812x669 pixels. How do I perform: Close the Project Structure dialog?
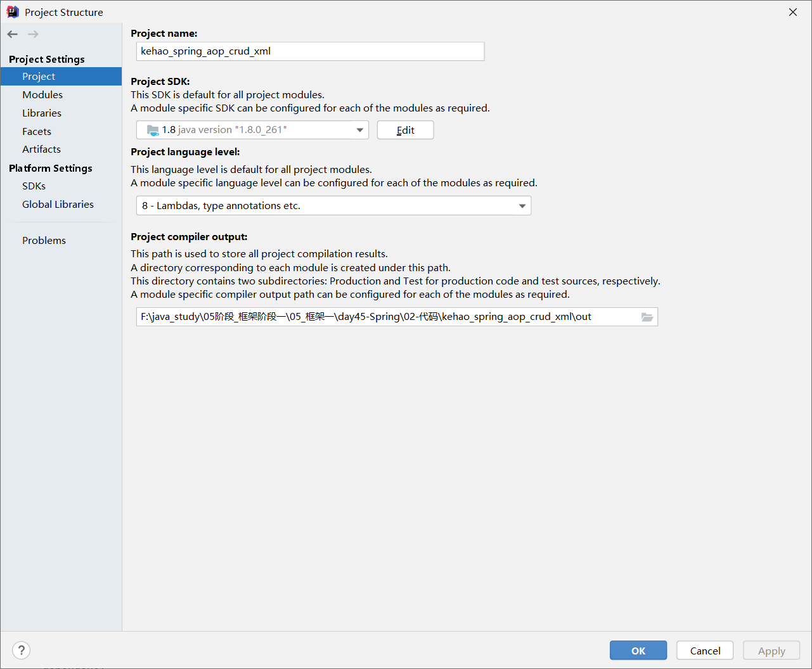(x=793, y=12)
